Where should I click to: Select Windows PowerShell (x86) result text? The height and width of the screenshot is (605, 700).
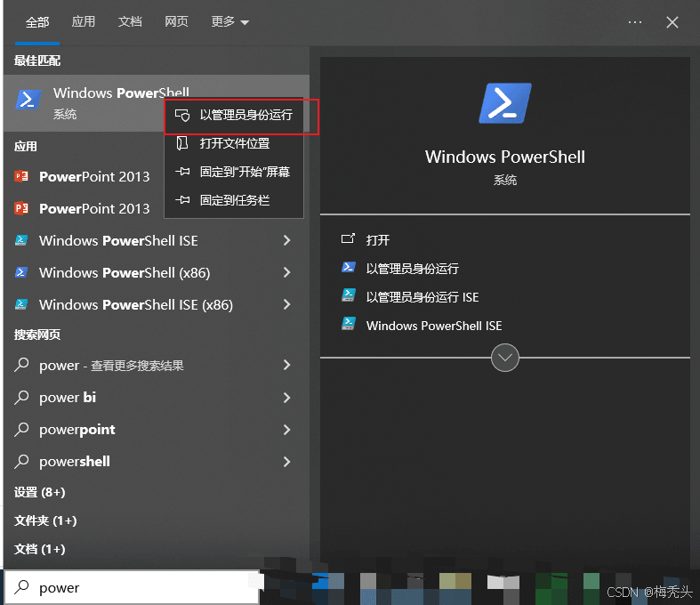click(x=125, y=273)
